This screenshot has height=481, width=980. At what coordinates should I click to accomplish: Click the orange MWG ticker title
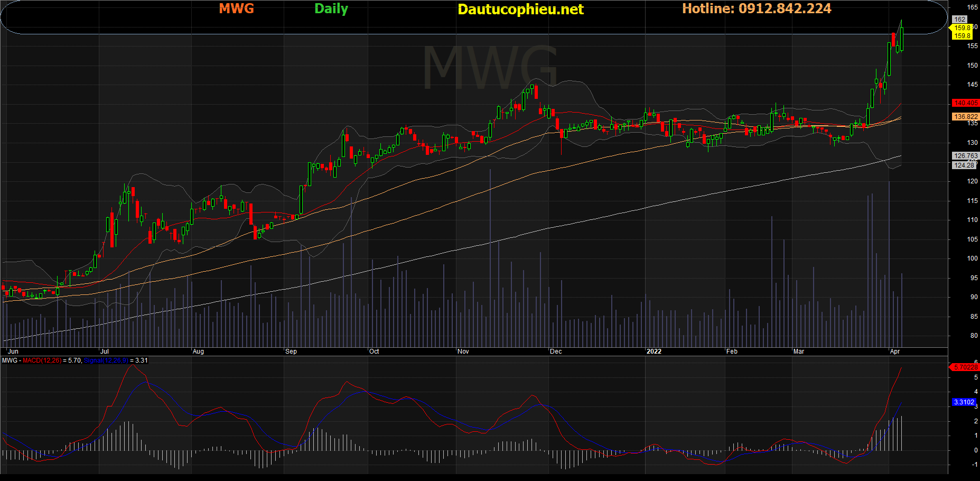[236, 9]
